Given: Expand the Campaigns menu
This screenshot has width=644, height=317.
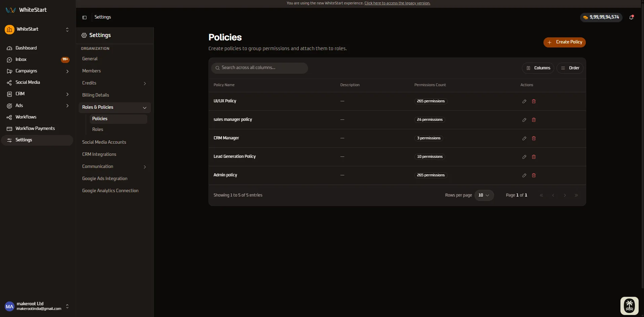Looking at the screenshot, I should pos(37,71).
